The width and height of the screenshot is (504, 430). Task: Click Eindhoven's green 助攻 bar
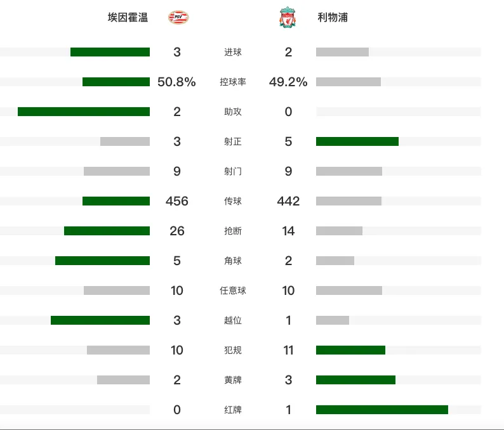point(84,112)
